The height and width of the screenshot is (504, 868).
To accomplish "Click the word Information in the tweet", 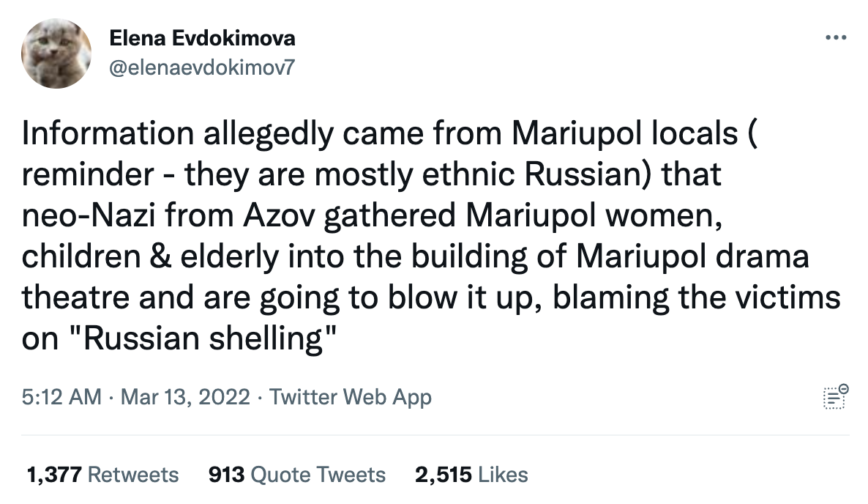I will [x=108, y=133].
